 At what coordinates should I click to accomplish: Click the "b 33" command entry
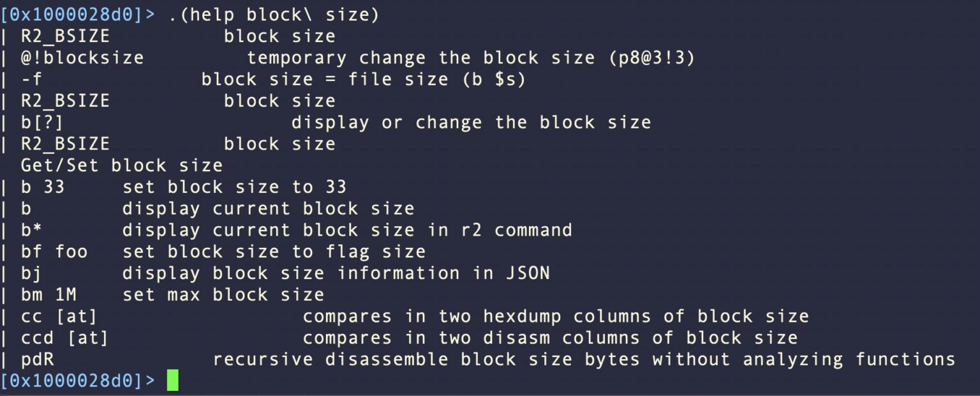[x=43, y=187]
